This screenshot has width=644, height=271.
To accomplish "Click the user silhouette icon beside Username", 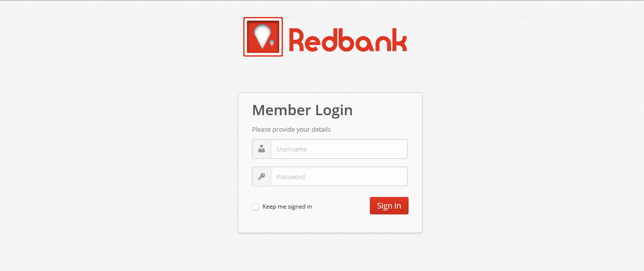I will 262,149.
